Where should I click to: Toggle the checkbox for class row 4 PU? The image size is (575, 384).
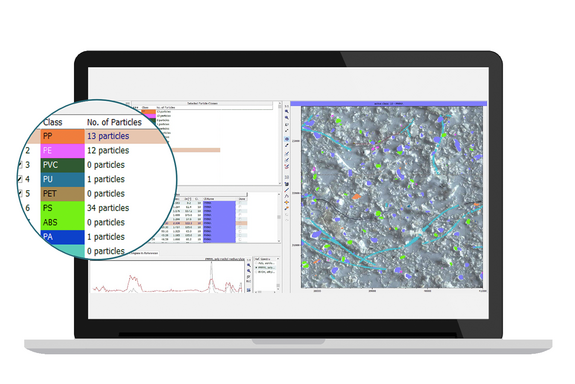pyautogui.click(x=20, y=179)
